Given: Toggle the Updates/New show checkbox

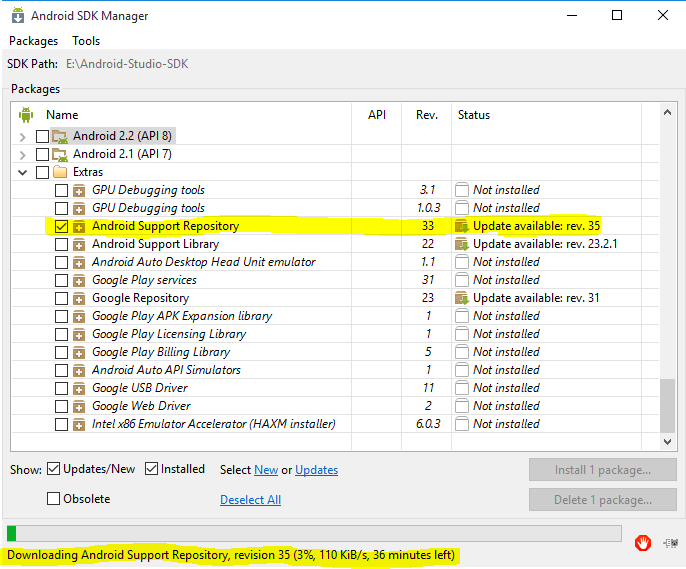Looking at the screenshot, I should click(x=53, y=469).
